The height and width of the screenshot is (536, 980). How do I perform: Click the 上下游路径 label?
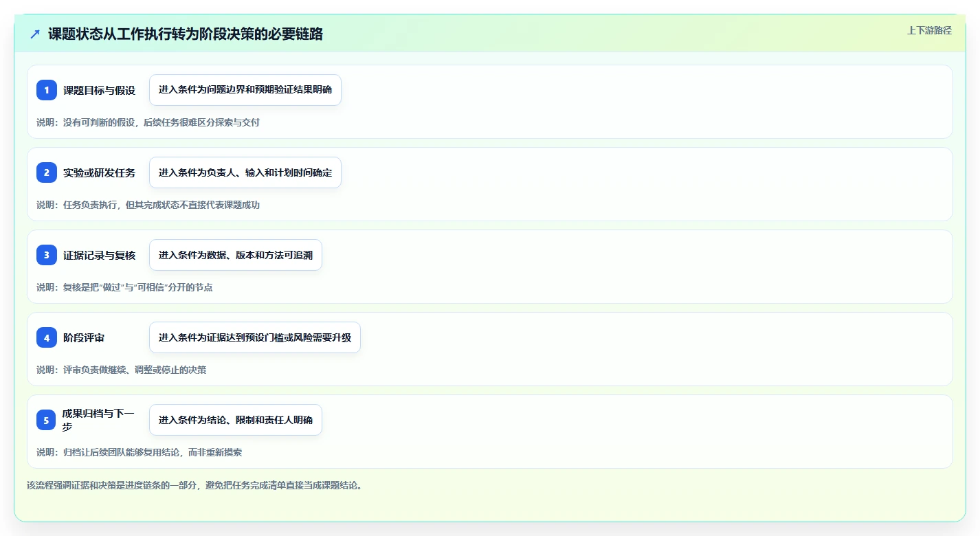coord(930,30)
